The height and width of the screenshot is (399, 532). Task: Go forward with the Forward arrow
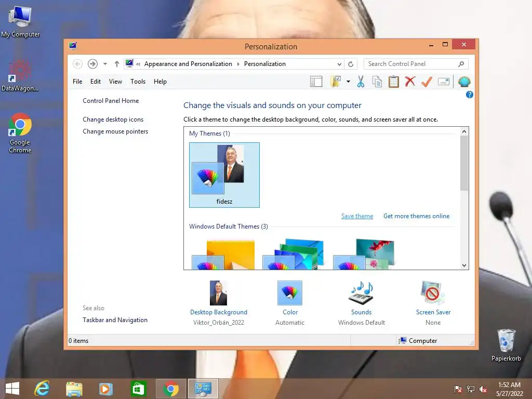coord(92,64)
